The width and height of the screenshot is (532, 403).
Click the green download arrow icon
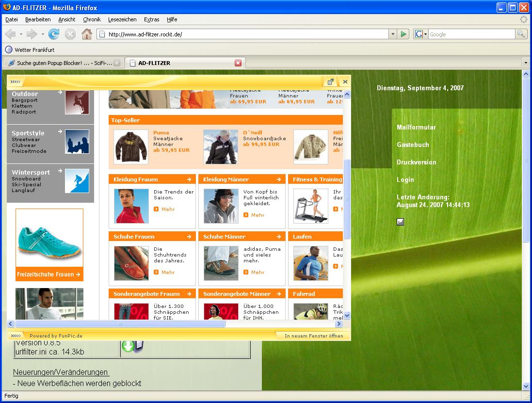[129, 346]
